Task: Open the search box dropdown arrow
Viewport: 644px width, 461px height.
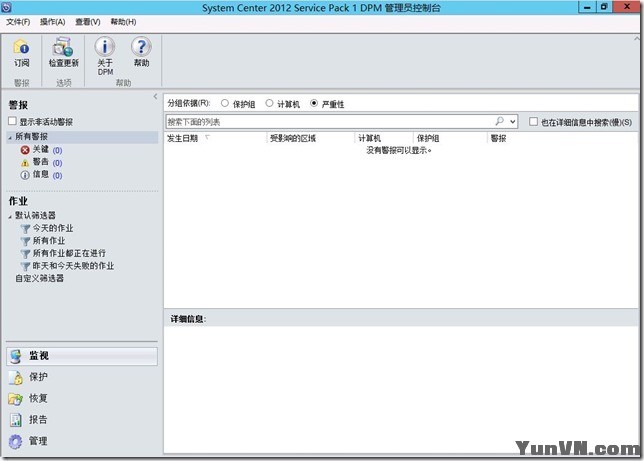Action: click(x=512, y=122)
